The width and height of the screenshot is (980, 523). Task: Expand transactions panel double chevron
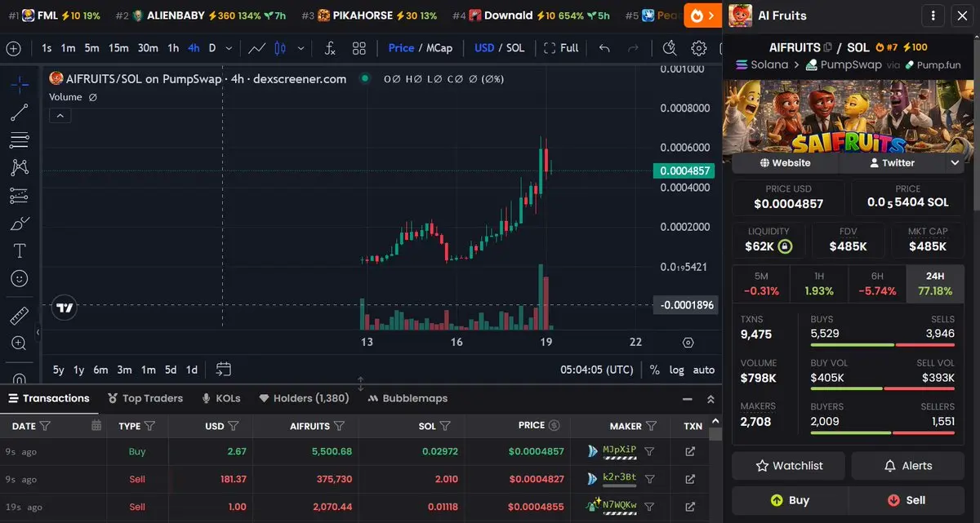(x=710, y=399)
